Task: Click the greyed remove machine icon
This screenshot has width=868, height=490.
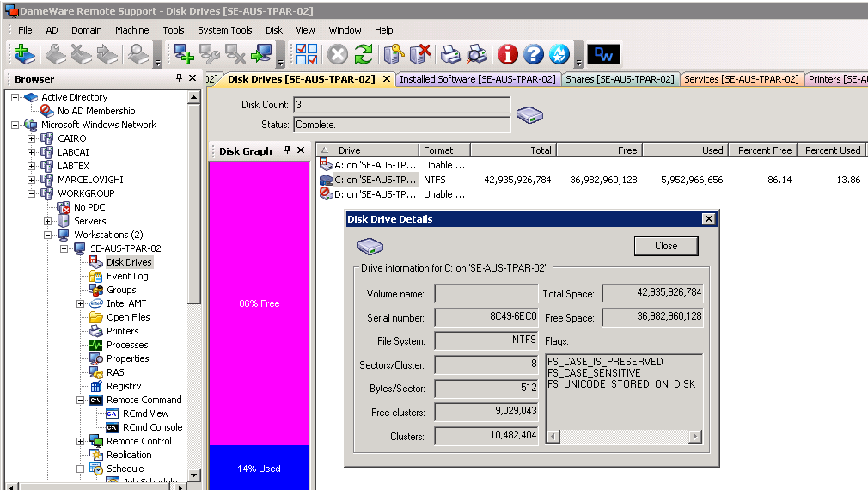Action: click(x=235, y=53)
